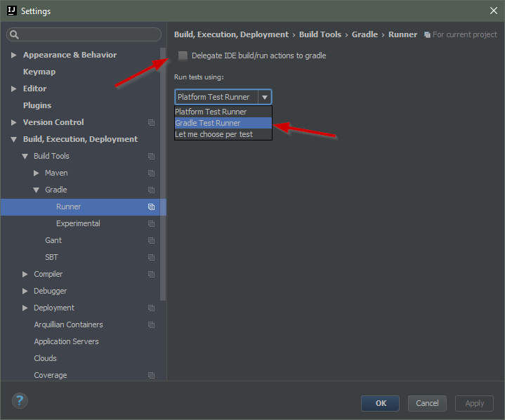Viewport: 505px width, 420px height.
Task: Click Build Tools in the breadcrumb
Action: coord(320,34)
